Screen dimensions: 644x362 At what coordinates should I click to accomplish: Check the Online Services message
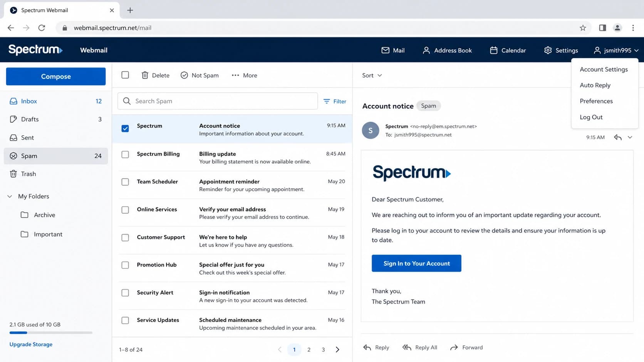click(x=125, y=210)
